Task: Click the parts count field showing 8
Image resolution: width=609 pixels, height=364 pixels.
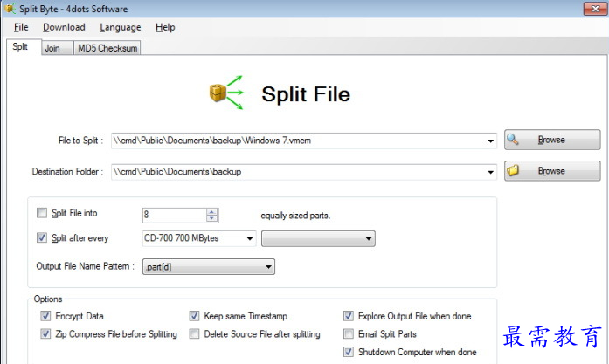Action: (174, 215)
